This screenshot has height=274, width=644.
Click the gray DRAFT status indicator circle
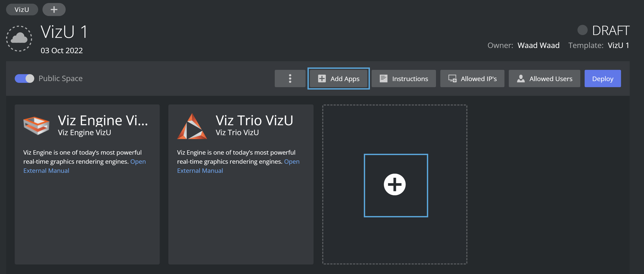(x=582, y=30)
